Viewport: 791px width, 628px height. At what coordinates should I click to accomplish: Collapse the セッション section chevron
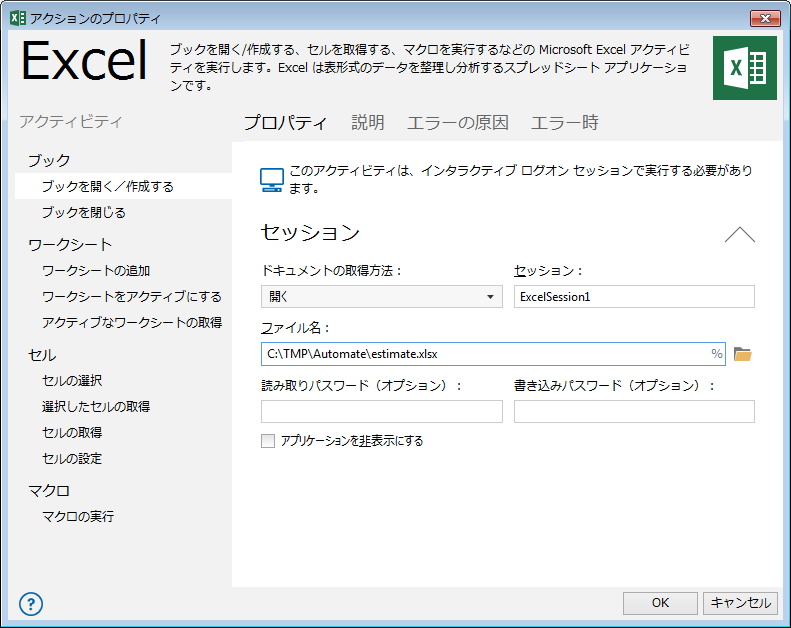[x=740, y=235]
